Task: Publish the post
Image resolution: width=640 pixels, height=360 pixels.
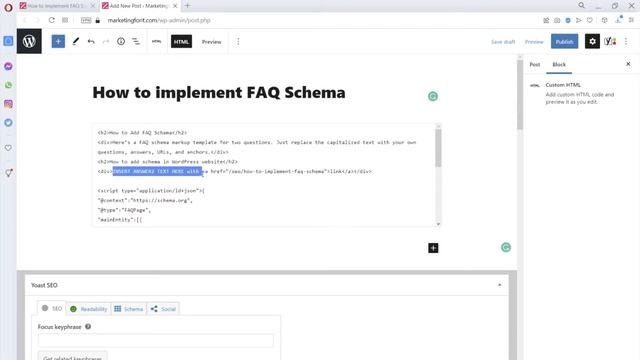Action: tap(564, 41)
